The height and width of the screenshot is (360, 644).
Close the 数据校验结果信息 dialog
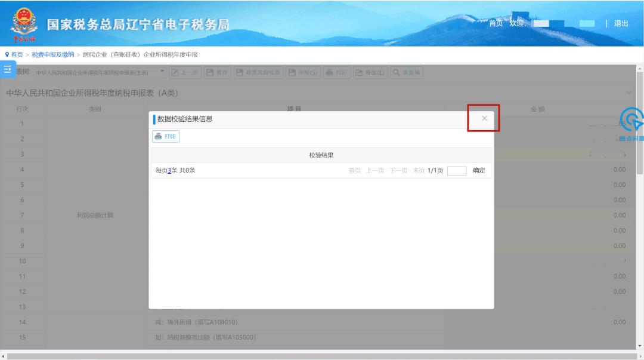click(x=484, y=118)
